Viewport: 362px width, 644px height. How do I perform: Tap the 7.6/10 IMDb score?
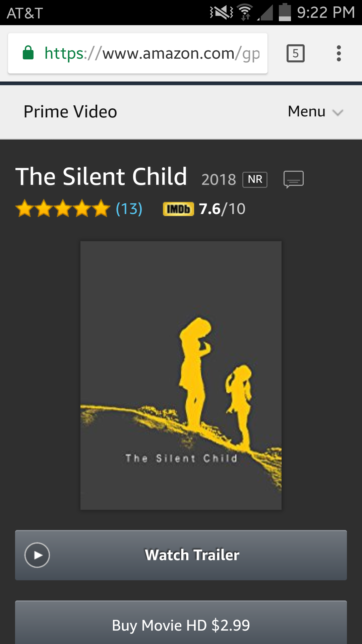[222, 209]
